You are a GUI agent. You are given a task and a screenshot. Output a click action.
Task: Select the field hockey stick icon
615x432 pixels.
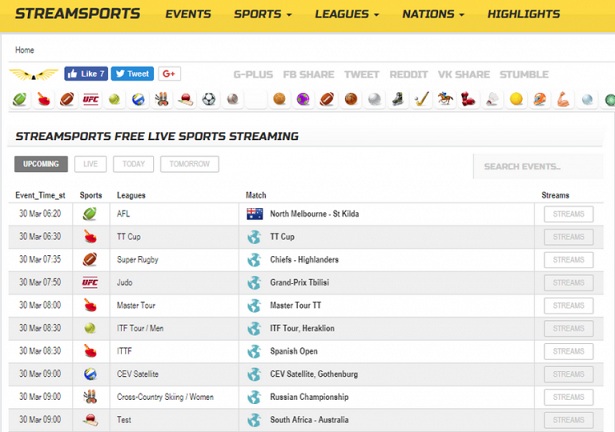point(422,99)
